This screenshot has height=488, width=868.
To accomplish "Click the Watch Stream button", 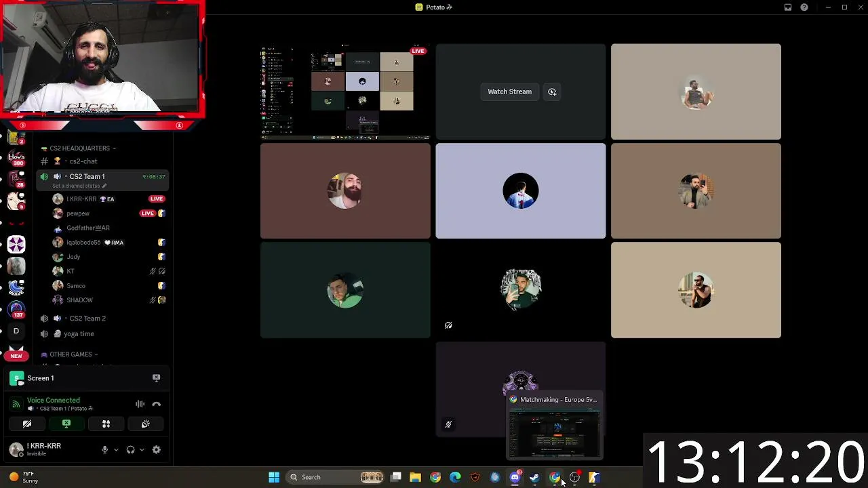I will point(510,91).
